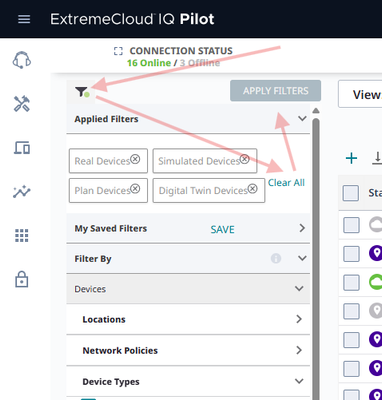Click SAVE in My Saved Filters
Image resolution: width=382 pixels, height=400 pixels.
[222, 229]
